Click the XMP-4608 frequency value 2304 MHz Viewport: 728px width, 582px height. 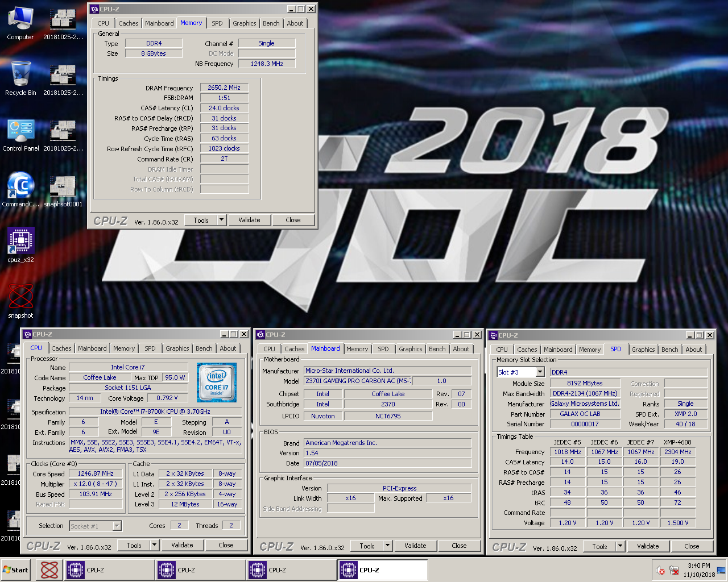pyautogui.click(x=678, y=452)
